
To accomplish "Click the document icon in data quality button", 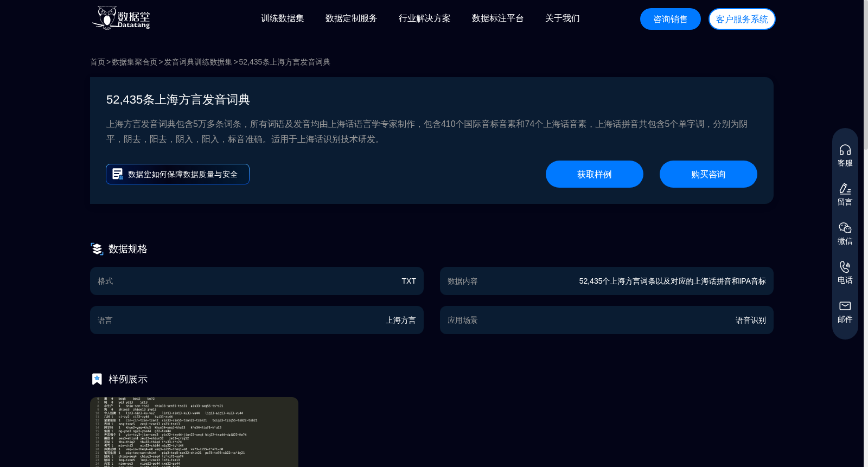I will [x=117, y=174].
